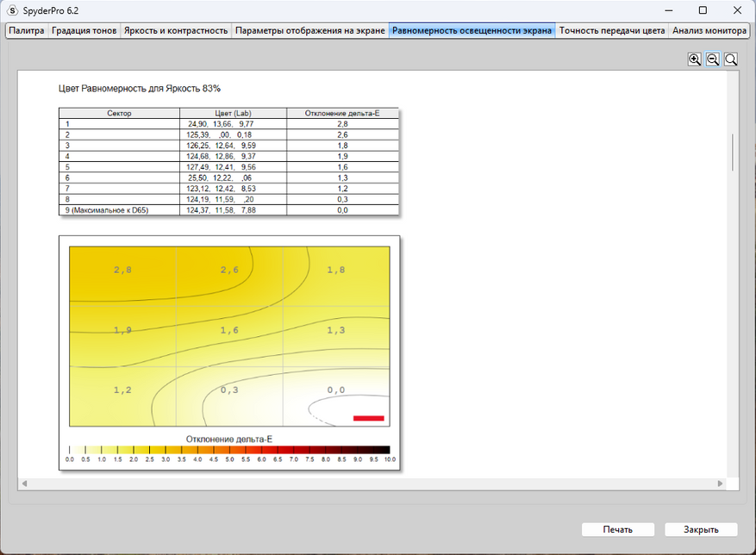Viewport: 756px width, 555px height.
Task: Open the Палитра tab
Action: pyautogui.click(x=27, y=30)
